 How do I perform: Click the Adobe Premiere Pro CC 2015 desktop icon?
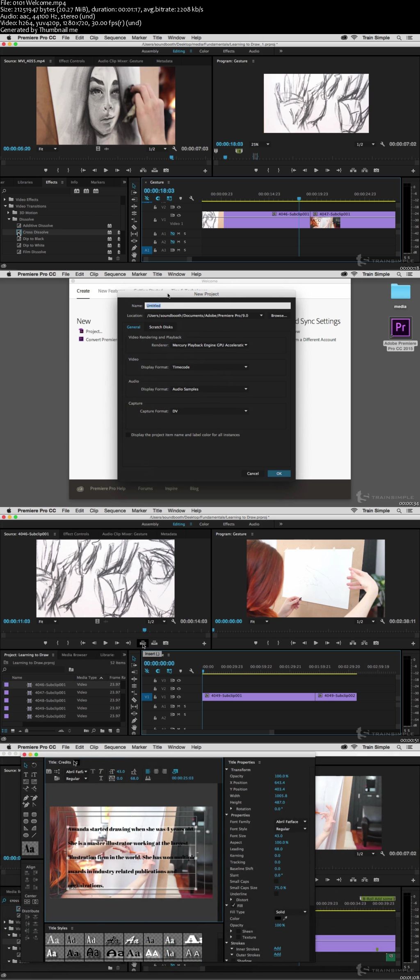point(400,333)
